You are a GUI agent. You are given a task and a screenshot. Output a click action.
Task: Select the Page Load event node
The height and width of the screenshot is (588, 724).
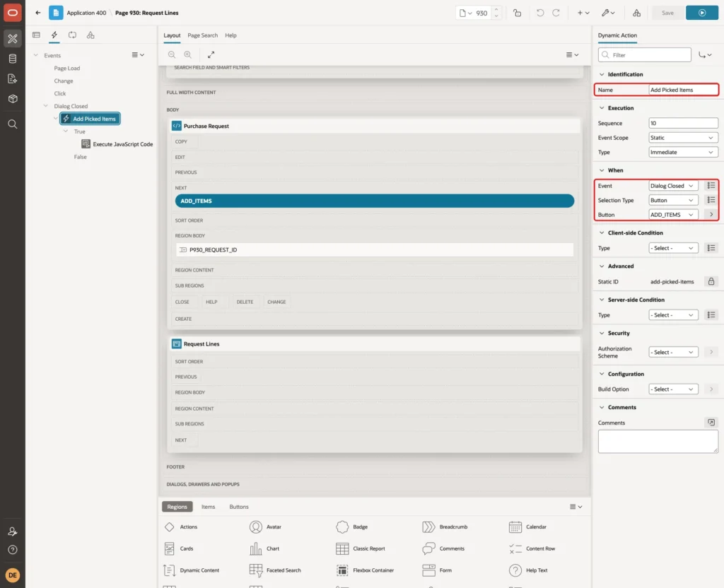point(67,68)
